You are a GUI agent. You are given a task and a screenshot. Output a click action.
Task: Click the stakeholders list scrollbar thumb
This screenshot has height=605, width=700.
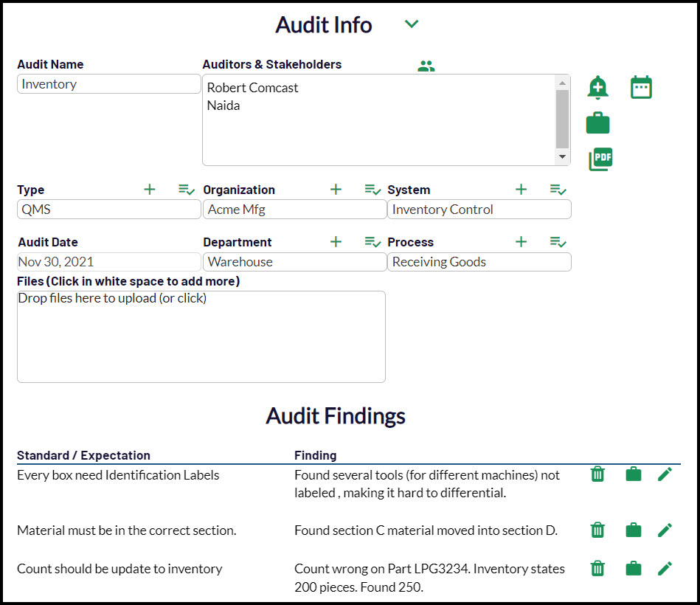(563, 119)
